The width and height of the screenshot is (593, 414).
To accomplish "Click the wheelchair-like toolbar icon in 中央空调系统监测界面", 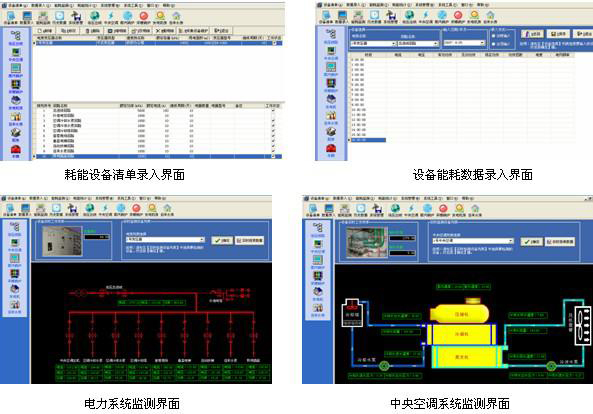I will [x=377, y=208].
